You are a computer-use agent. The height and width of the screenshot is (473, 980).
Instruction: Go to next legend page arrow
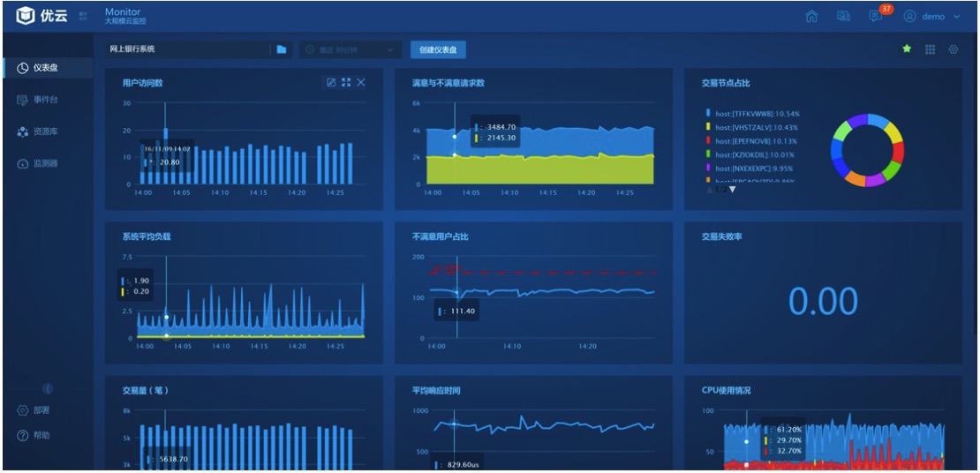pos(732,190)
